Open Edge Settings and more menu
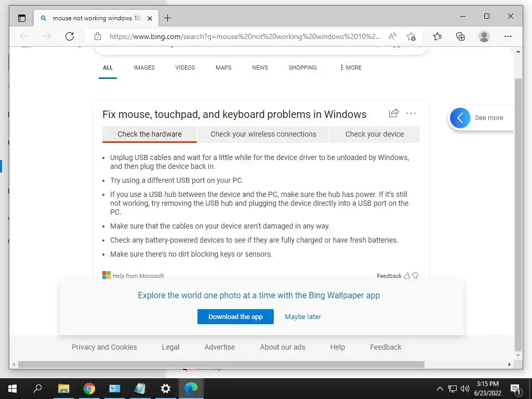 [x=508, y=36]
